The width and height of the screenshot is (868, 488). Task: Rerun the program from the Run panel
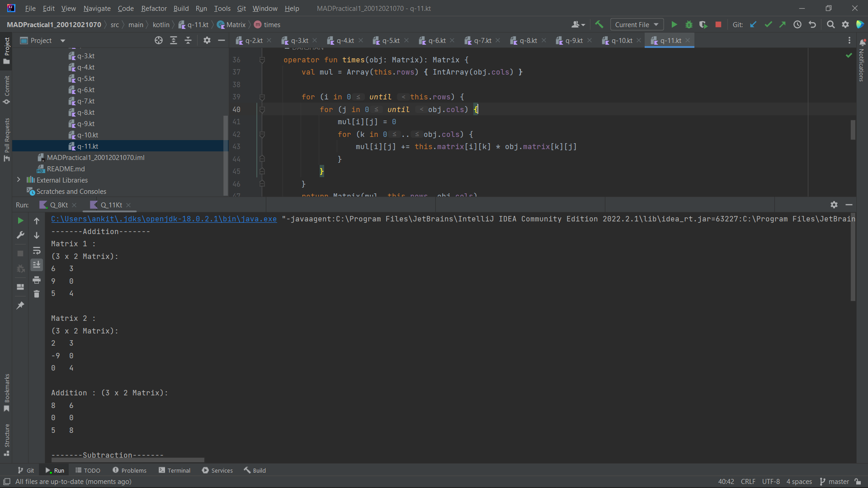pyautogui.click(x=20, y=221)
